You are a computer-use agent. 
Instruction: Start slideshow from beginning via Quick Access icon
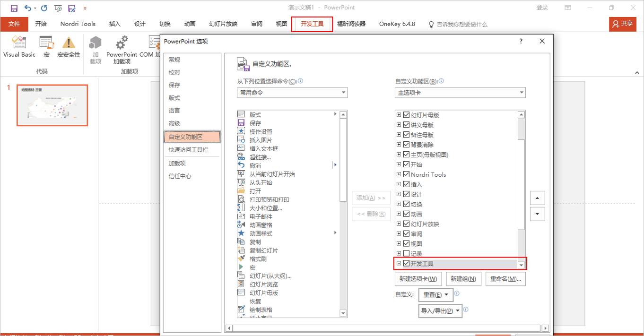(x=58, y=8)
